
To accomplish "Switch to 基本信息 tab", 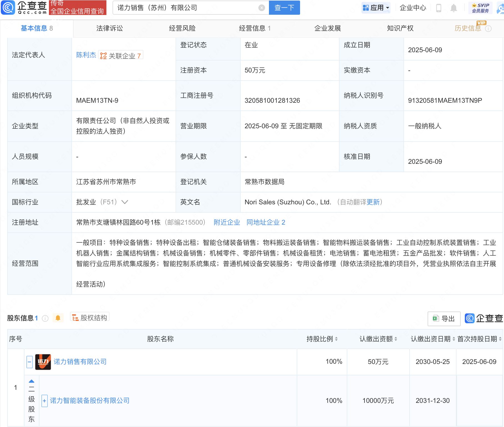I will (x=37, y=28).
